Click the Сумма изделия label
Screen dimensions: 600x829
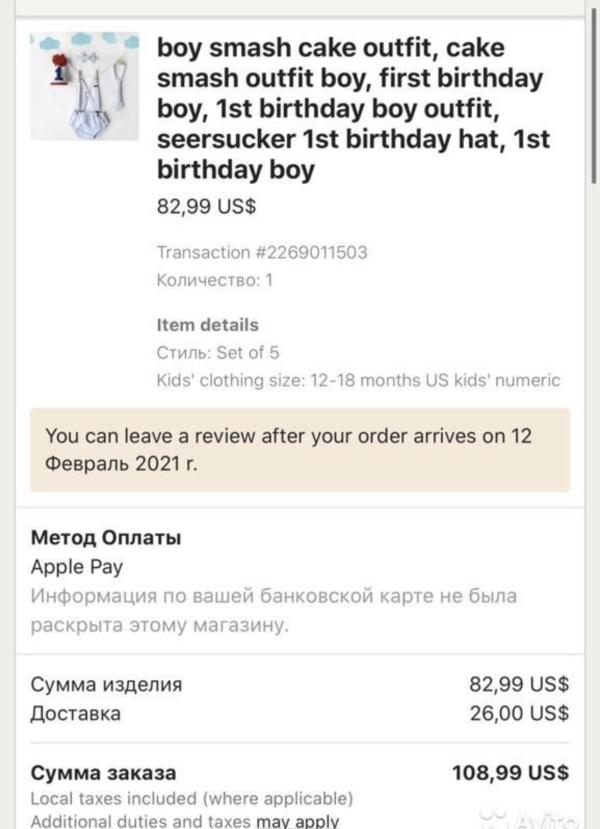(x=107, y=685)
